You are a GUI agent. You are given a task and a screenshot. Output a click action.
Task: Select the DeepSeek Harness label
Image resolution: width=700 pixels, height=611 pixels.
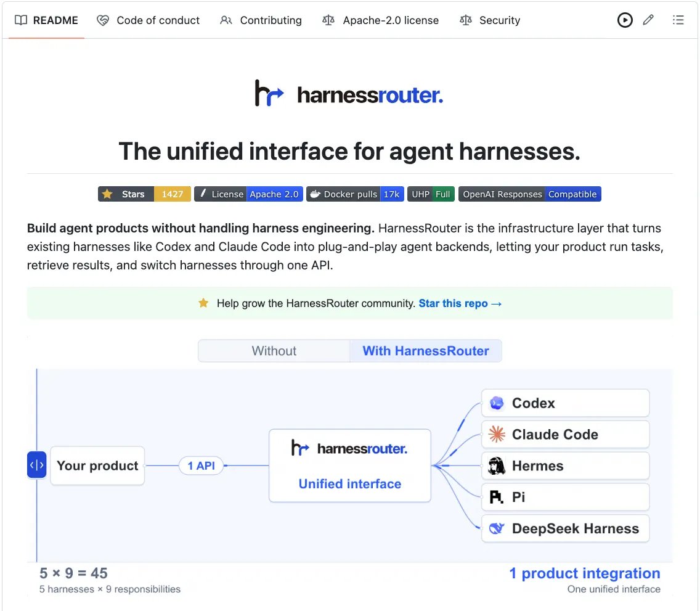[x=576, y=528]
